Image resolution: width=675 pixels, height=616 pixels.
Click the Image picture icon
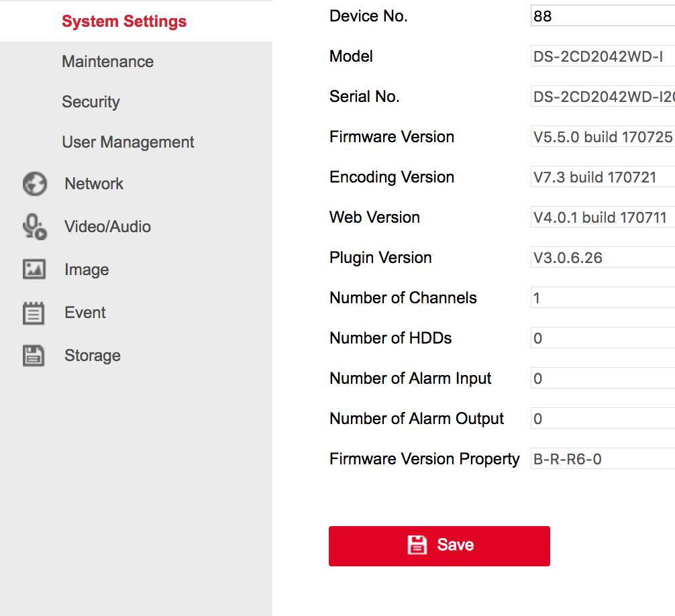click(34, 270)
